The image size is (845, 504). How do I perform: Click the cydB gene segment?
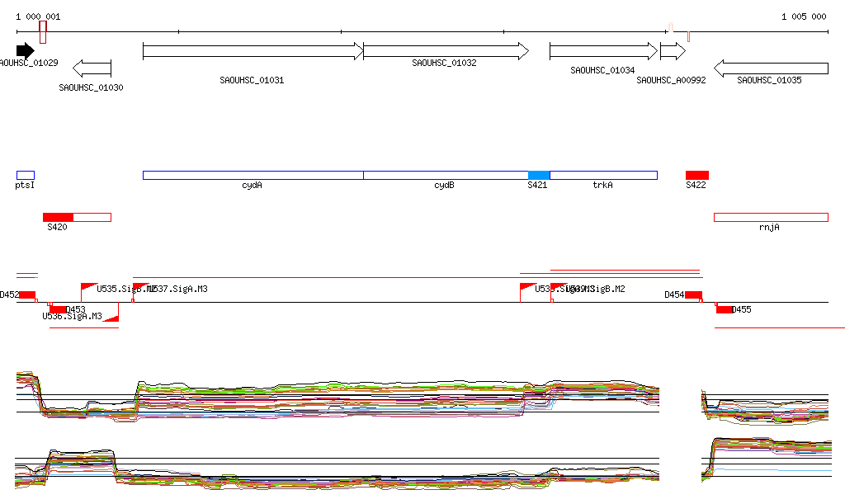(446, 175)
